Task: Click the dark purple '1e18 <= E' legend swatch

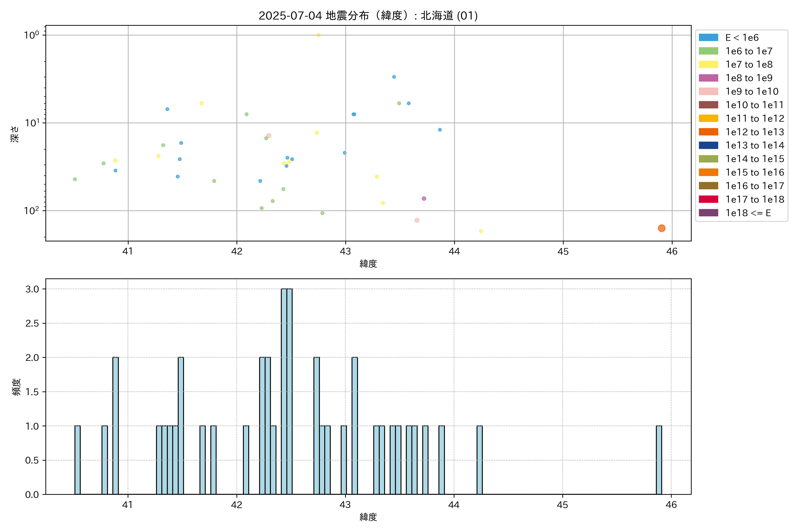Action: pyautogui.click(x=708, y=213)
